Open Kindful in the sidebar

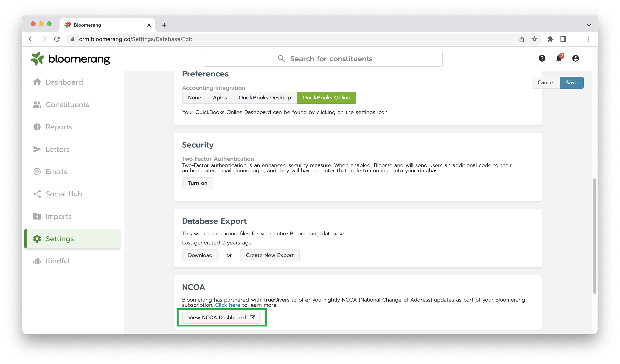58,261
